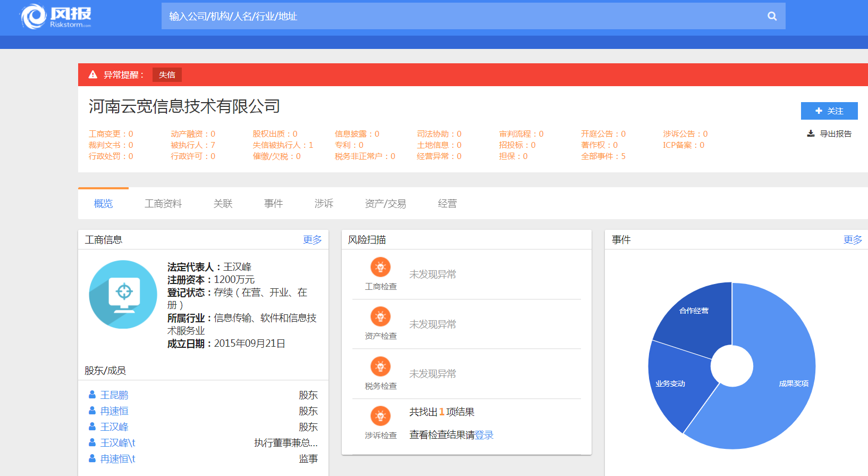Image resolution: width=868 pixels, height=476 pixels.
Task: Click 行政处罚：0 statistic
Action: pos(111,156)
